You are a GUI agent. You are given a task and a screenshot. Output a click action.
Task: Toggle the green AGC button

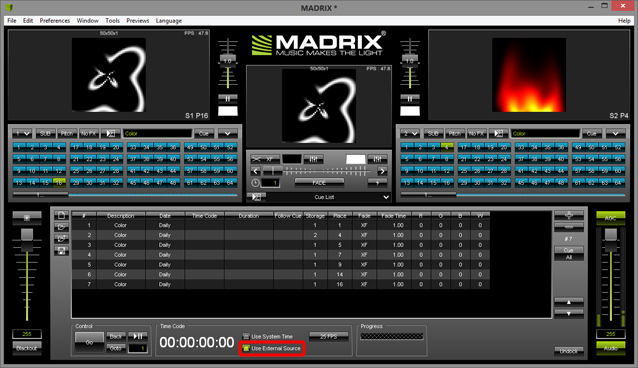(x=610, y=218)
